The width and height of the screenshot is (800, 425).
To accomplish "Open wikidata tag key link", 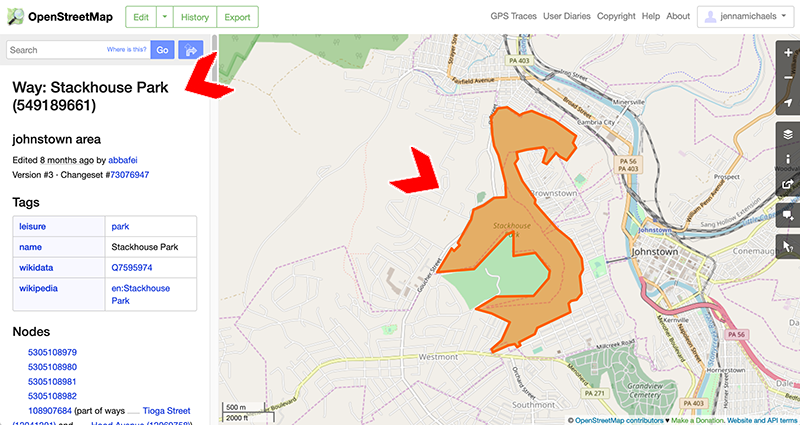I will (x=36, y=267).
